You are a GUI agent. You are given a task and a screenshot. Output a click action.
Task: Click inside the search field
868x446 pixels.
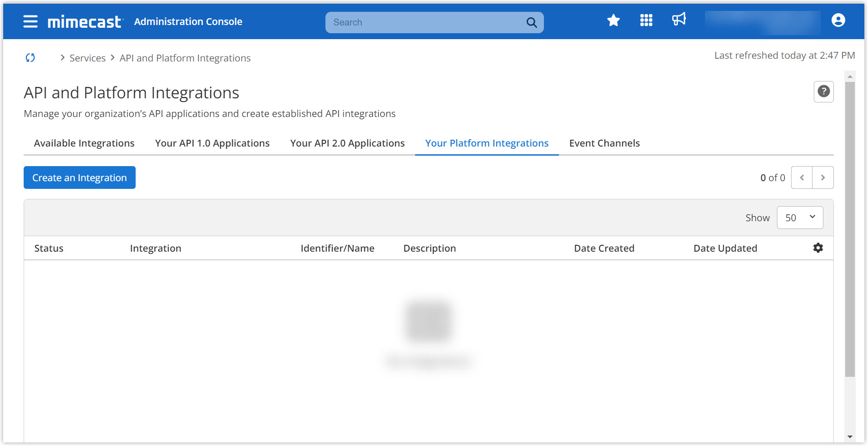click(410, 22)
